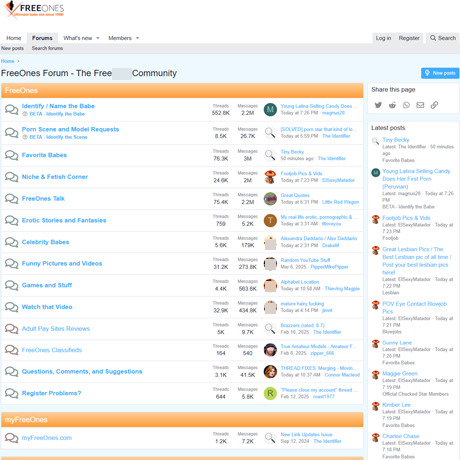Open Search forums in sub-navigation
The image size is (460, 460).
(x=47, y=48)
